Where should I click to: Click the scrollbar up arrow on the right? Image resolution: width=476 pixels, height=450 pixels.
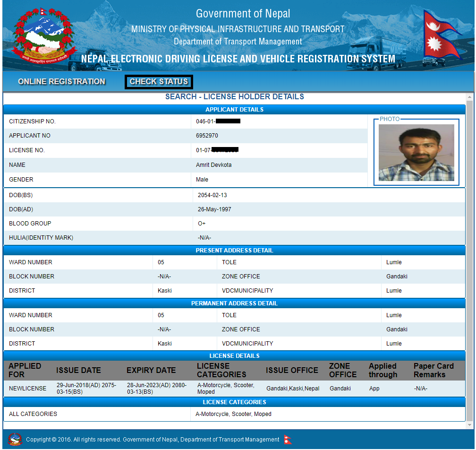coord(470,97)
